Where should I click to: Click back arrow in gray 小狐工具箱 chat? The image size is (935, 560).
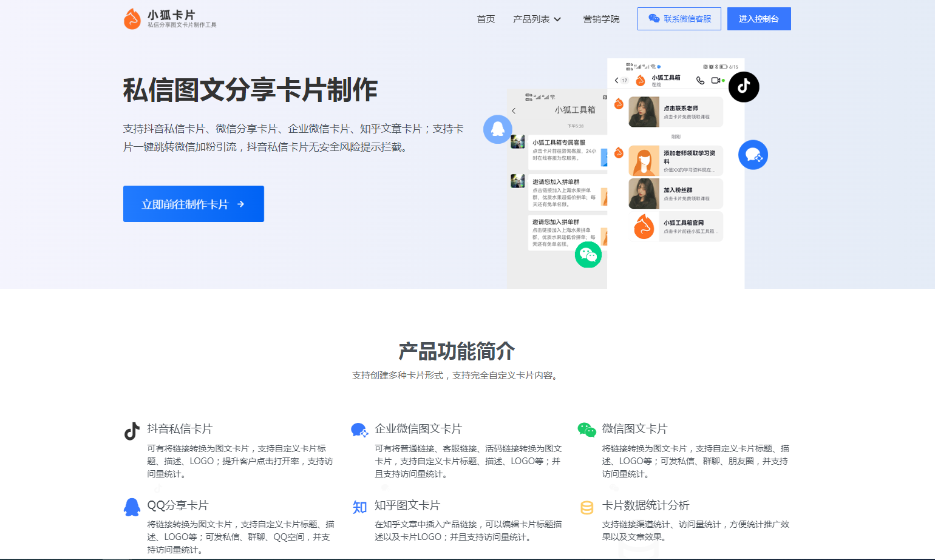(x=514, y=110)
